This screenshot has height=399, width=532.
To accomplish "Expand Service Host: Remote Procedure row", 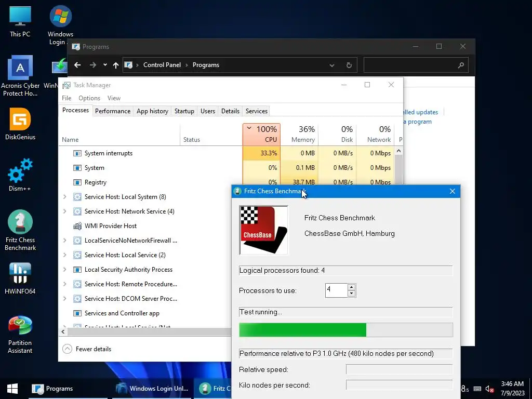I will (65, 284).
